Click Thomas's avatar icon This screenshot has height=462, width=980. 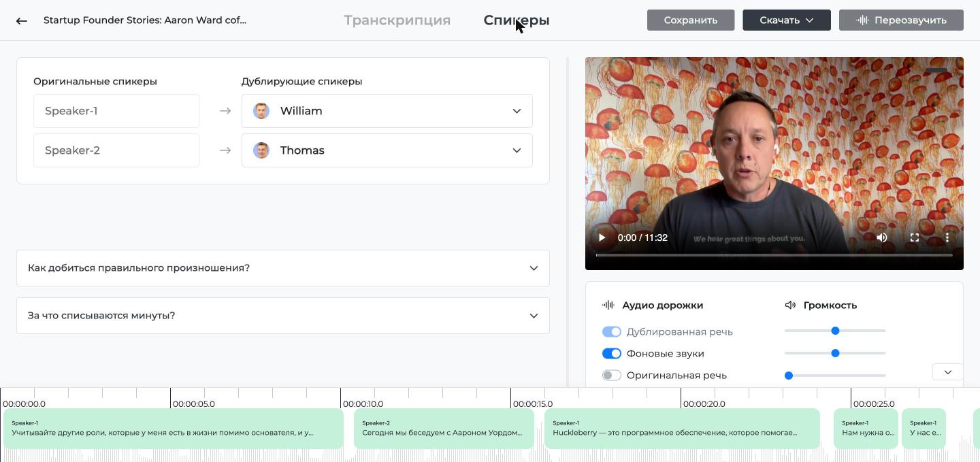261,150
